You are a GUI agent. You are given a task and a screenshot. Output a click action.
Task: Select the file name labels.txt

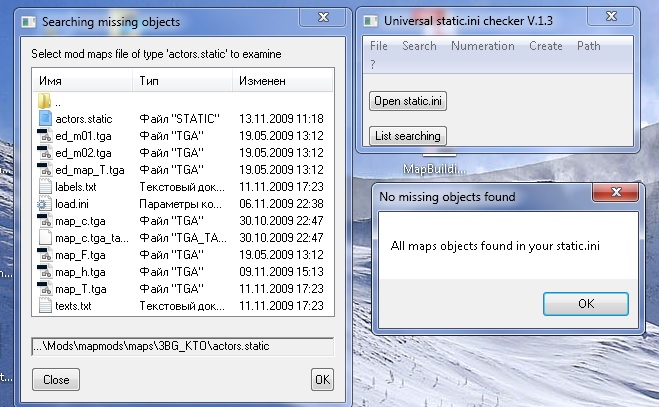76,187
